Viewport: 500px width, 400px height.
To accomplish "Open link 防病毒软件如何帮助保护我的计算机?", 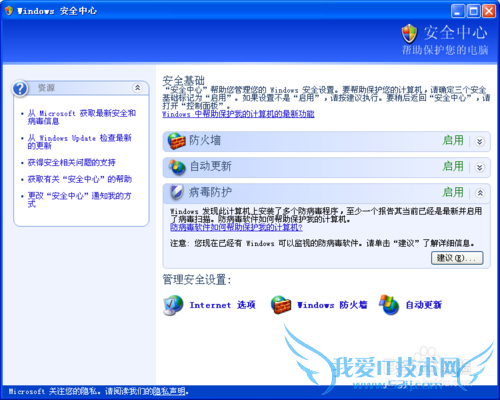I will (236, 227).
